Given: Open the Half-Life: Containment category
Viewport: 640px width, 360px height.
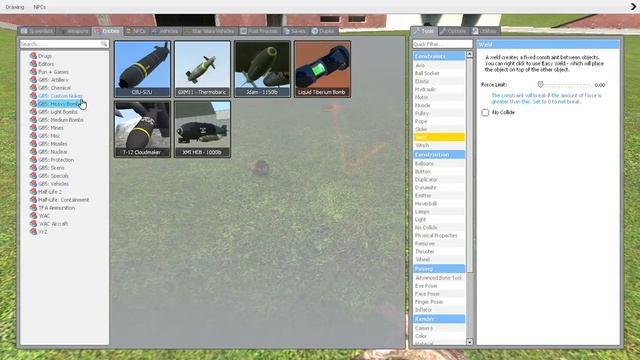Looking at the screenshot, I should tap(64, 200).
